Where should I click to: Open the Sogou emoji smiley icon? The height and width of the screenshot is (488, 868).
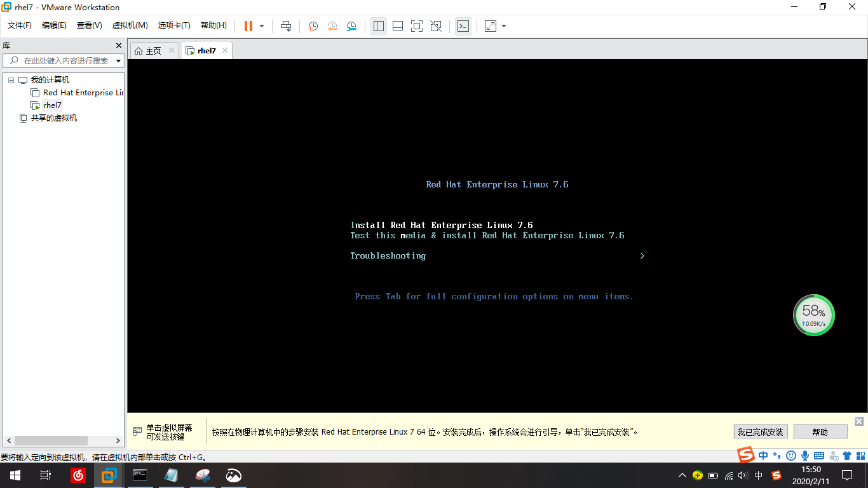[791, 456]
